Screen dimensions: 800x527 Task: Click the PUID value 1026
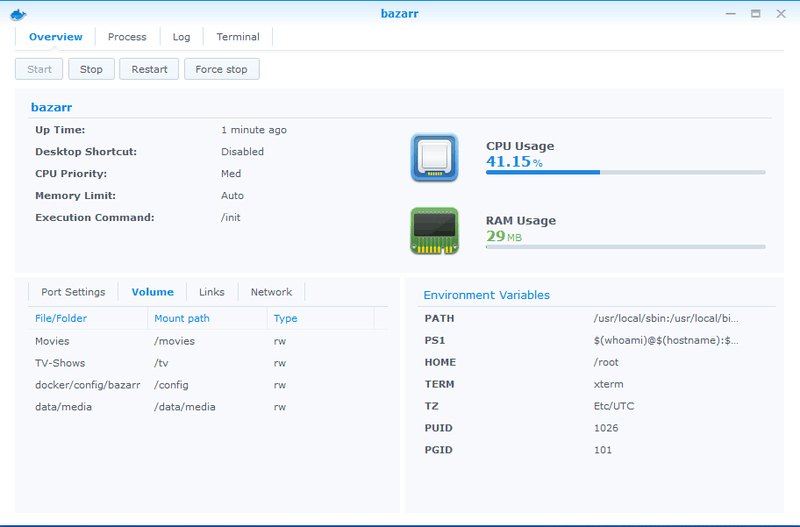tap(606, 428)
